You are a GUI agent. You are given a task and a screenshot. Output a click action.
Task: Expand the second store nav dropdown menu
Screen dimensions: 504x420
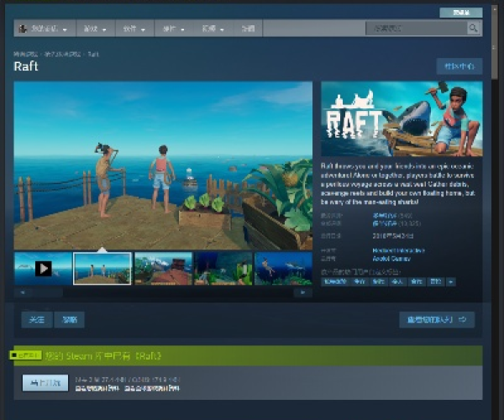pyautogui.click(x=94, y=29)
